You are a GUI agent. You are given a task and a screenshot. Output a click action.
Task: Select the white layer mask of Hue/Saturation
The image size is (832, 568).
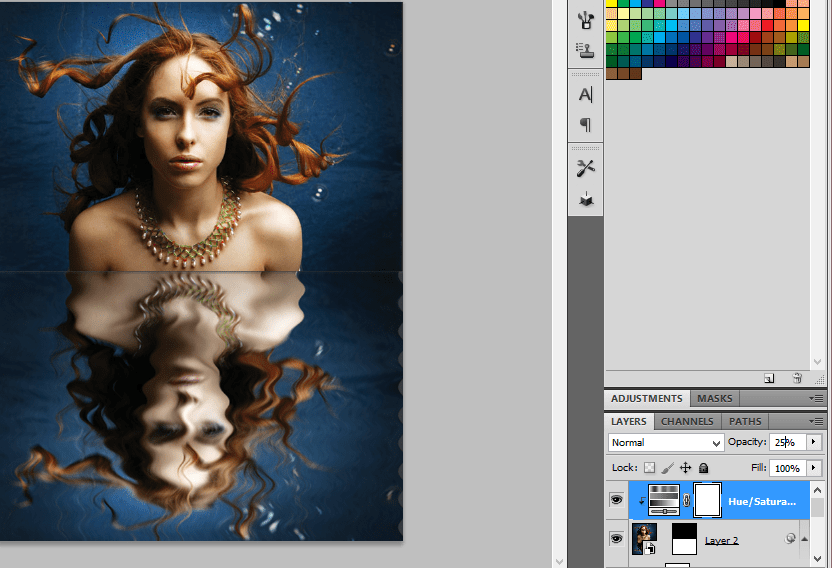707,500
